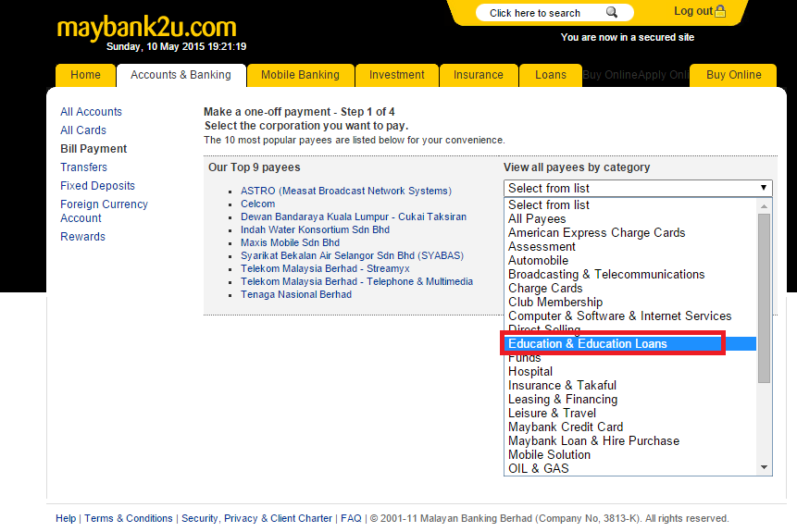This screenshot has width=797, height=532.
Task: Select Maxis Mobile Sdn Bhd payee
Action: pyautogui.click(x=291, y=242)
